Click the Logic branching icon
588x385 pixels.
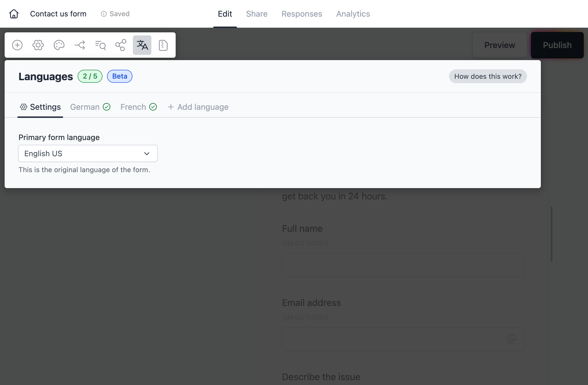[80, 45]
